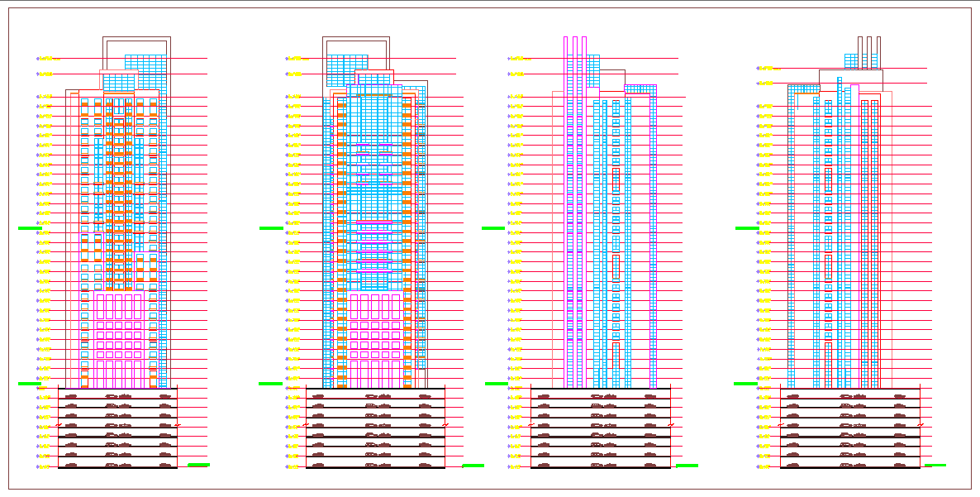Click the topmost level marker of first elevation
Viewport: 980px width, 497px height.
coord(46,59)
